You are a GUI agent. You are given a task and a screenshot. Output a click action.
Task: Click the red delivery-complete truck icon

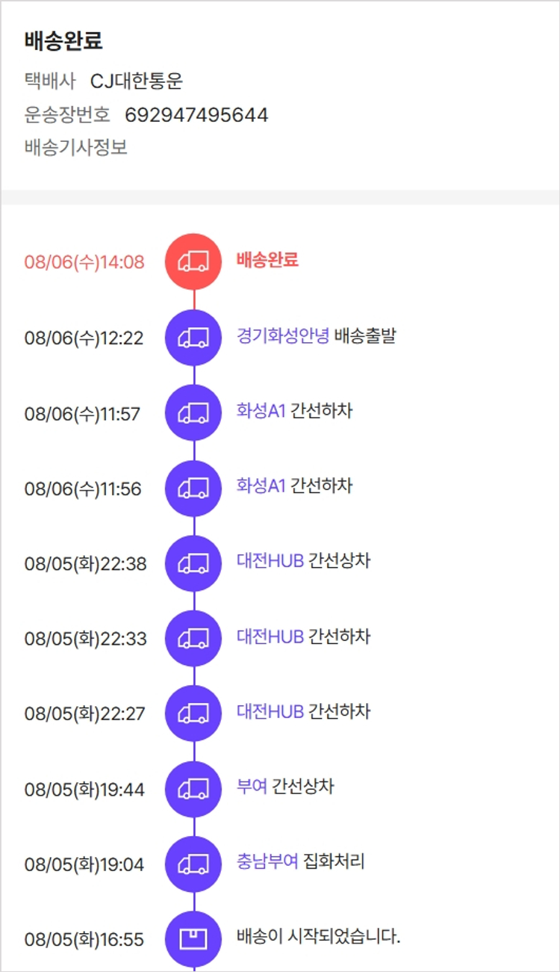click(x=193, y=261)
